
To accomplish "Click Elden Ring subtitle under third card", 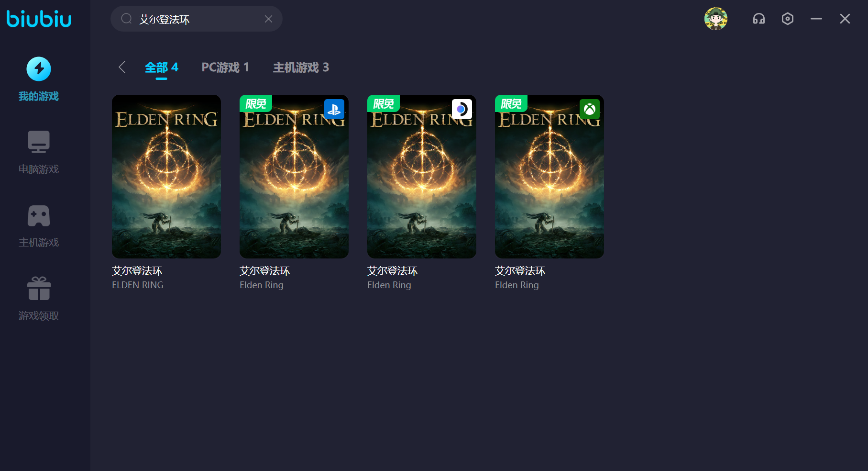I will [389, 285].
